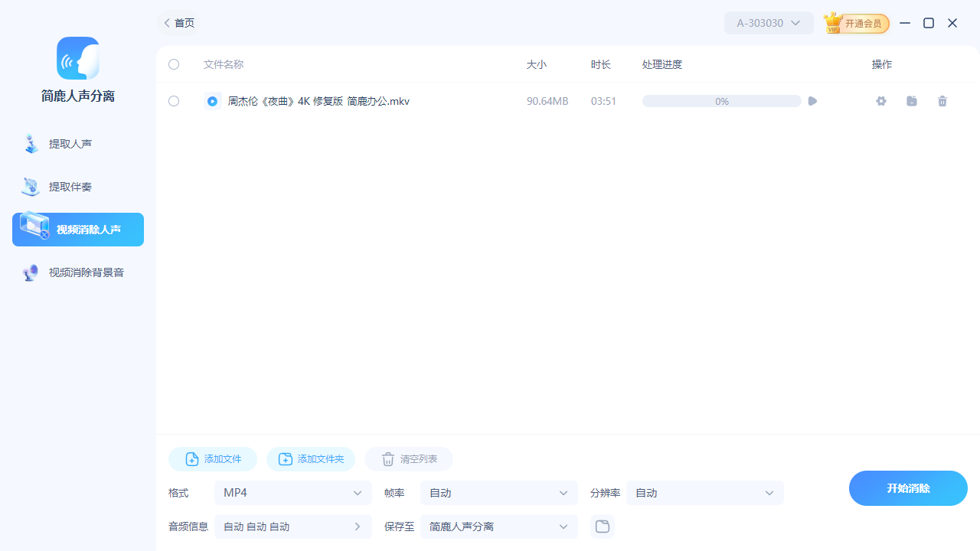Delete the file using the trash icon

(942, 101)
